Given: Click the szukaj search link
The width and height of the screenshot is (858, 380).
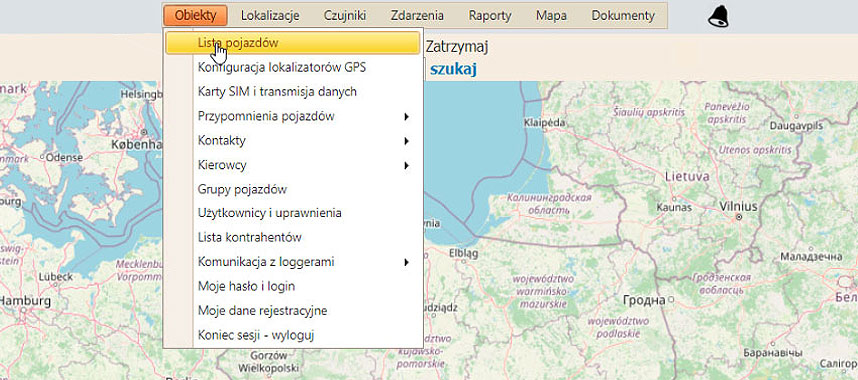Looking at the screenshot, I should 453,69.
